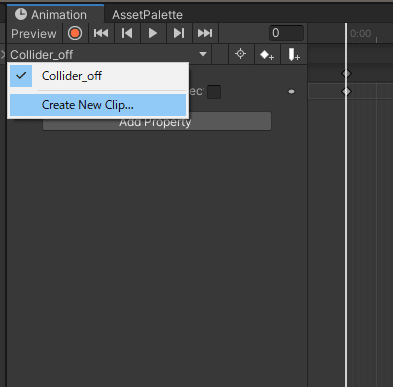Screen dimensions: 393x387
Task: Step to the previous keyframe
Action: [x=127, y=33]
